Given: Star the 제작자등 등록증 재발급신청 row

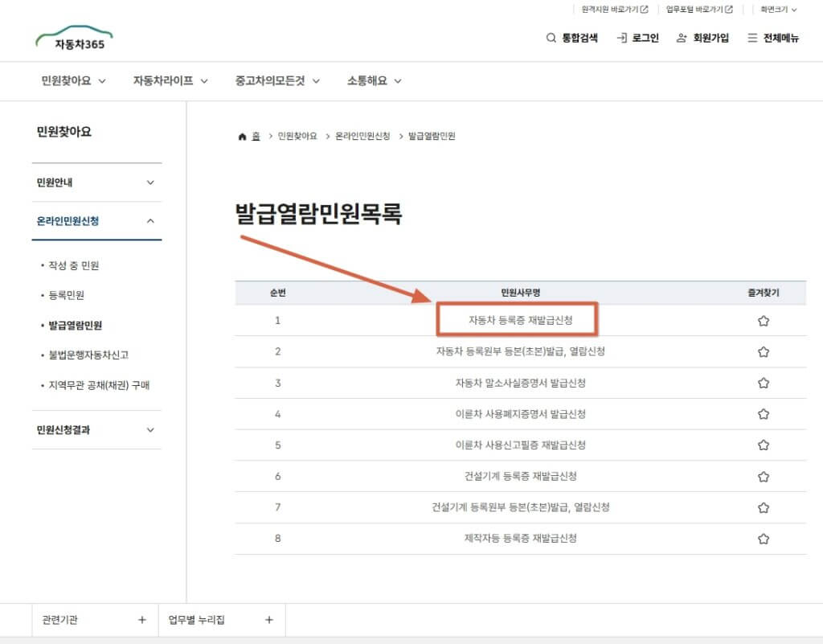Looking at the screenshot, I should click(763, 538).
